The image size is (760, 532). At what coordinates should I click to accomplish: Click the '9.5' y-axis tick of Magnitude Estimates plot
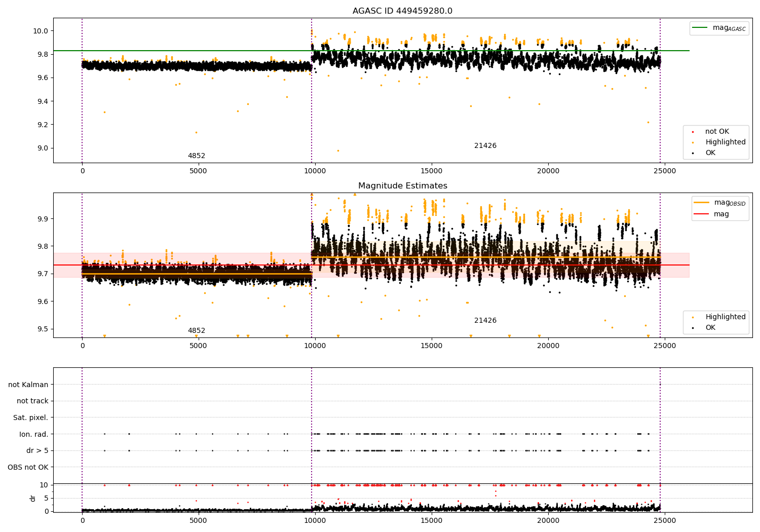click(x=43, y=329)
